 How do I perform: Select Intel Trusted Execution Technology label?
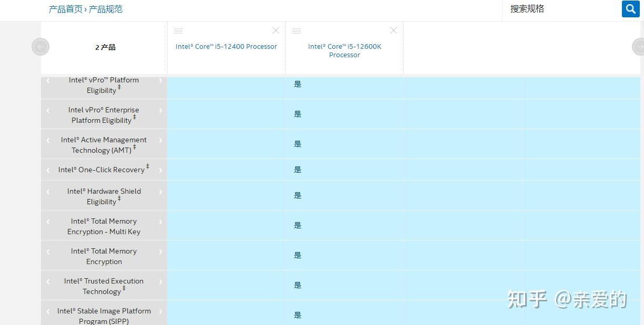(104, 286)
